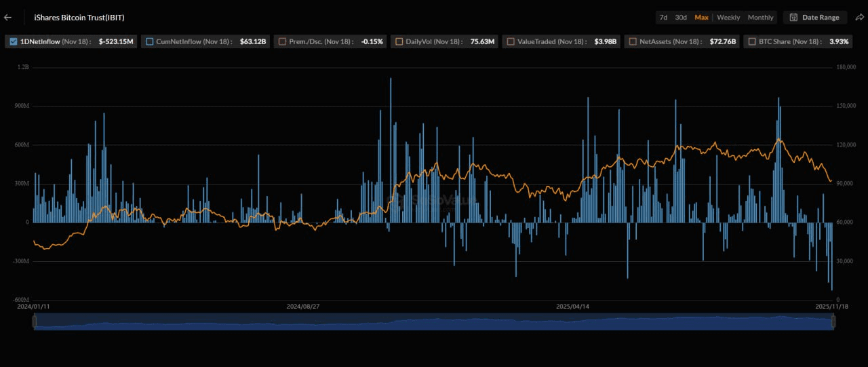The width and height of the screenshot is (868, 367).
Task: Select the 7d time range
Action: [663, 18]
